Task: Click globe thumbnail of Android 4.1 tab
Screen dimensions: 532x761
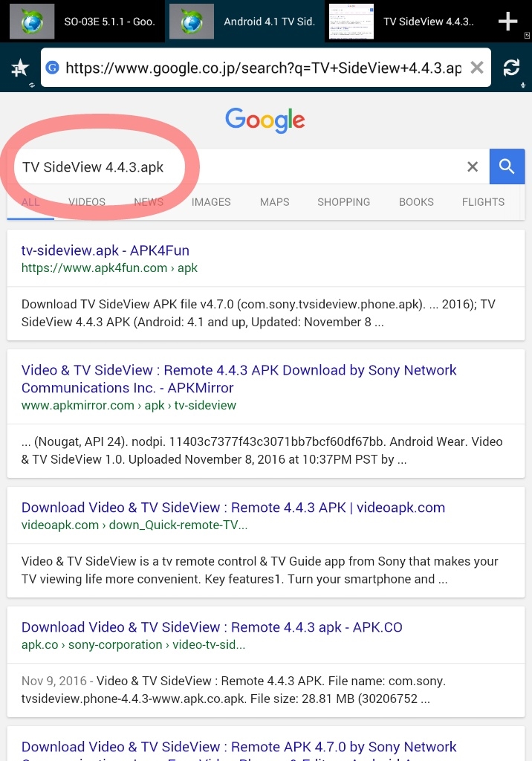Action: (192, 22)
